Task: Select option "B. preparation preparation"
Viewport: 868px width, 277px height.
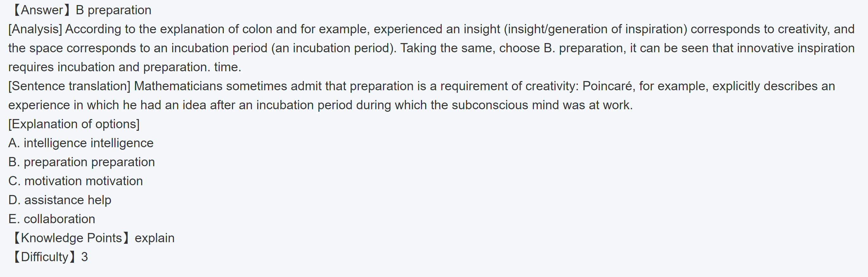Action: tap(82, 162)
